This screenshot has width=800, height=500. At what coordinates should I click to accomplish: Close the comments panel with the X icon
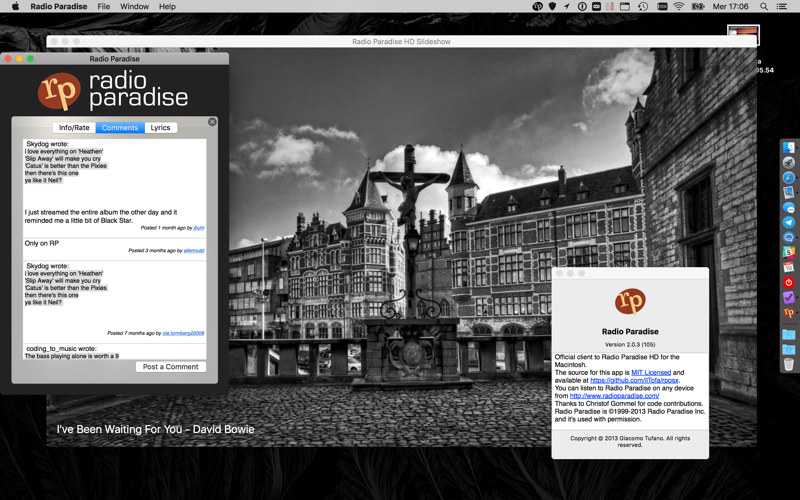212,121
